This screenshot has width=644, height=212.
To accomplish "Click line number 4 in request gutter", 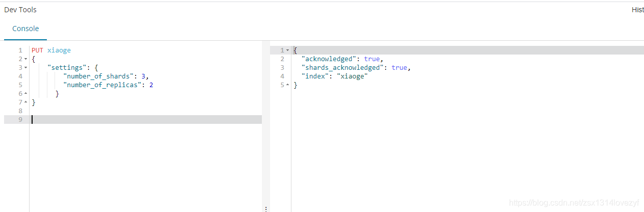I will coord(20,76).
